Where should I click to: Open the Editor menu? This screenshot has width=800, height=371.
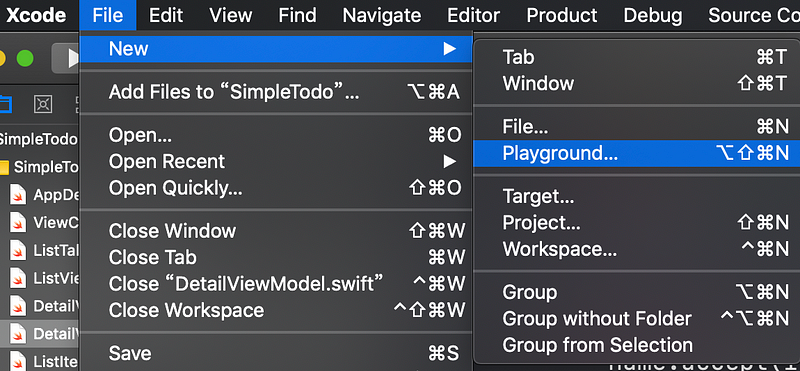(473, 15)
